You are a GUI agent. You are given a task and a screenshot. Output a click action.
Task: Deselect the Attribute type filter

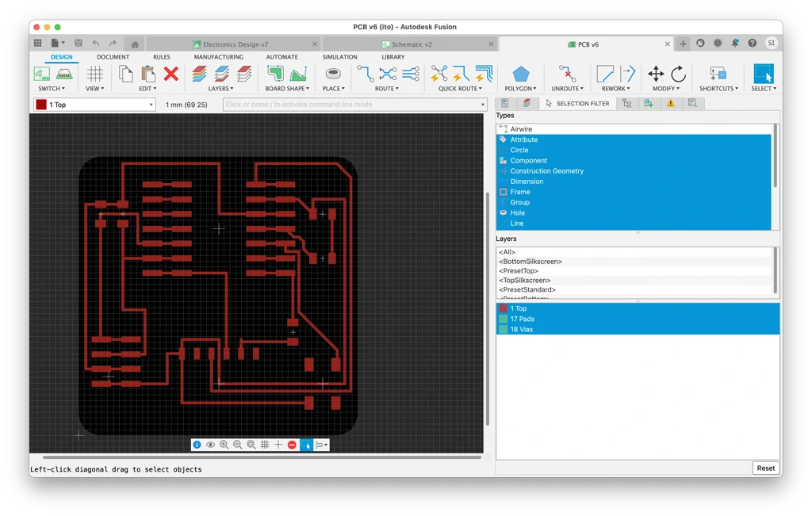coord(634,140)
